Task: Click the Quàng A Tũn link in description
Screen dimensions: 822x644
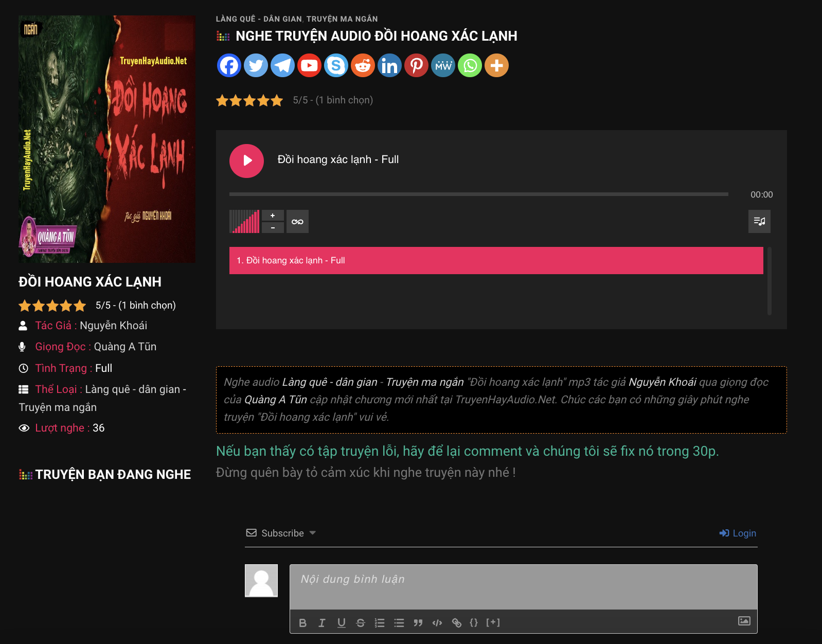Action: (x=276, y=400)
